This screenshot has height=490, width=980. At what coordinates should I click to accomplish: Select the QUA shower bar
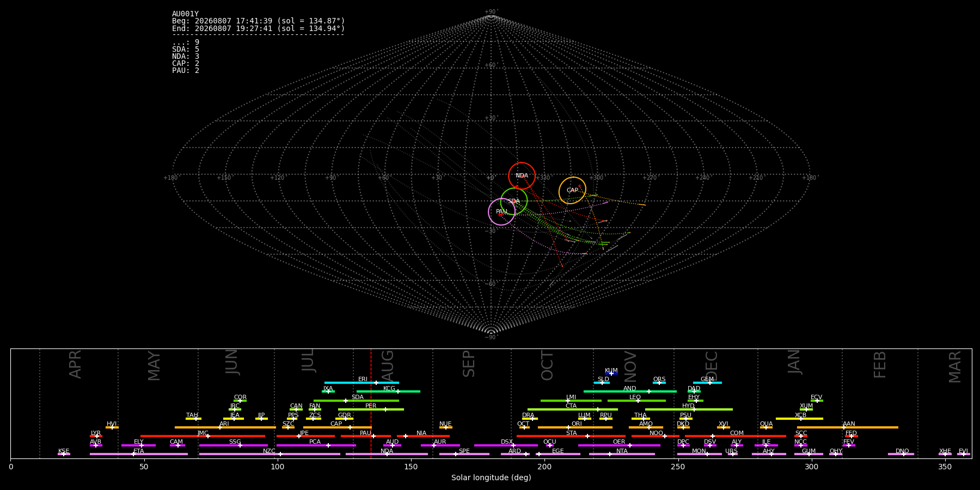coord(766,427)
